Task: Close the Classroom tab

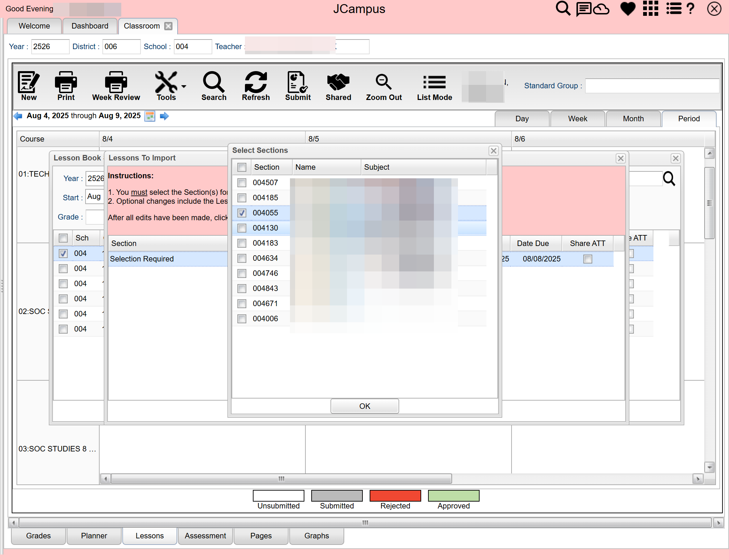Action: pos(168,26)
